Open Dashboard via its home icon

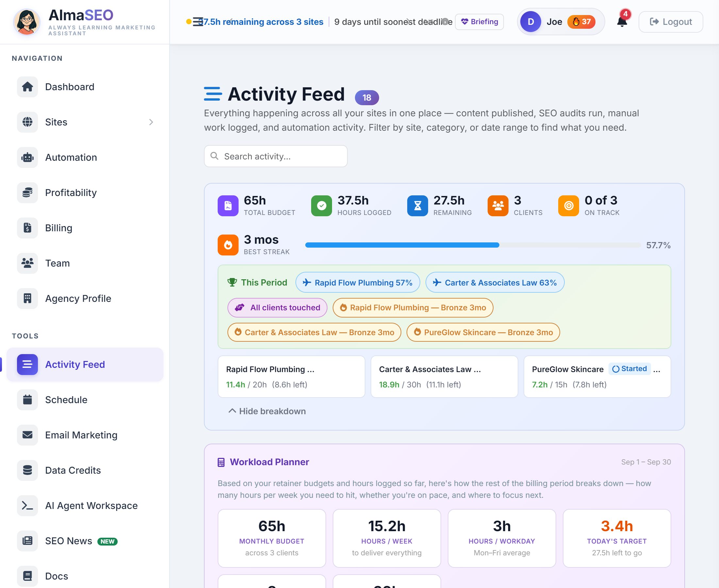(27, 87)
